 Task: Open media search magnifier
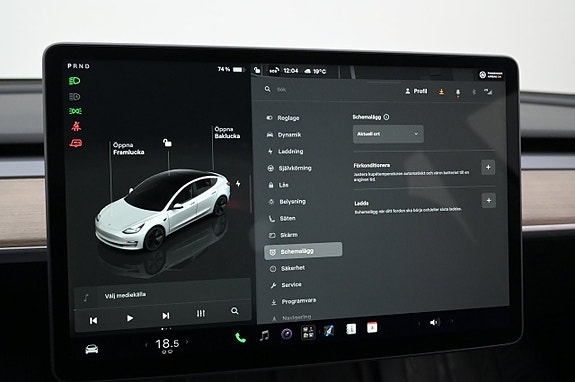coord(235,311)
